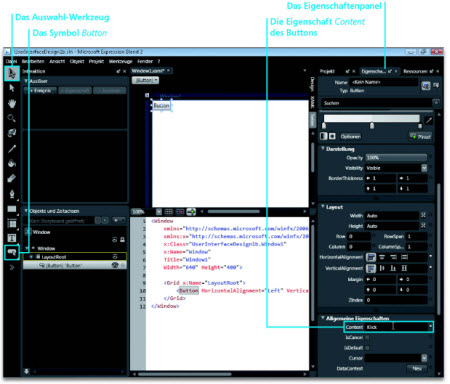The width and height of the screenshot is (450, 384).
Task: Collapse the LayoutRoot tree node
Action: 31,257
